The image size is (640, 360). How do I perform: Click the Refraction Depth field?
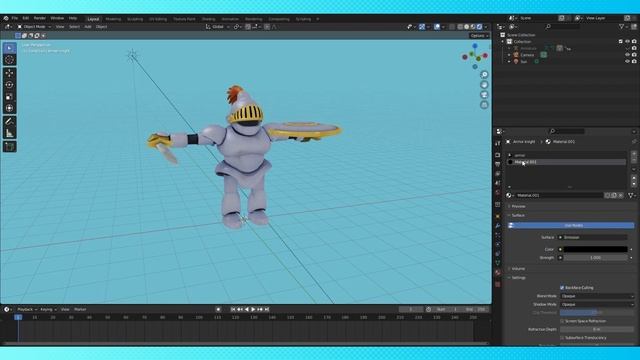[597, 329]
